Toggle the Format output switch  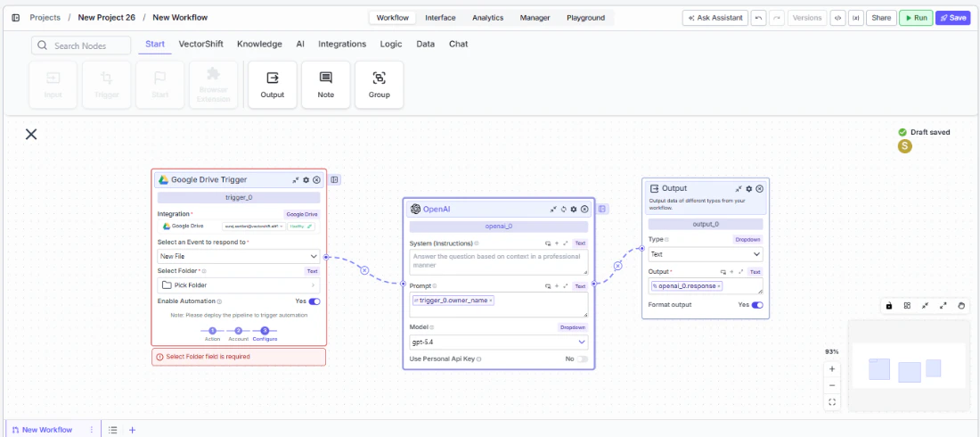[x=757, y=305]
